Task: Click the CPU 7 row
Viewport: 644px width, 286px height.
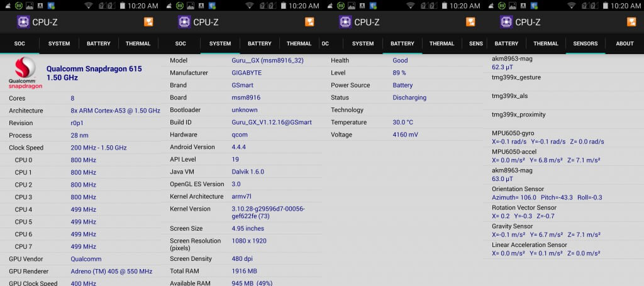Action: (x=80, y=246)
